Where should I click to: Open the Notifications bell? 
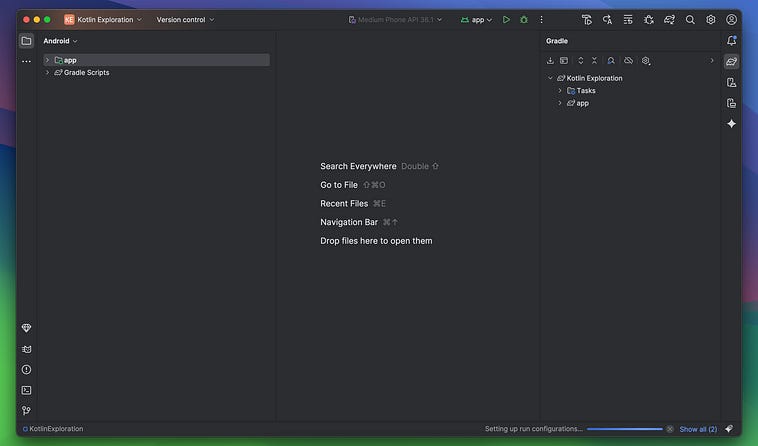pos(731,41)
